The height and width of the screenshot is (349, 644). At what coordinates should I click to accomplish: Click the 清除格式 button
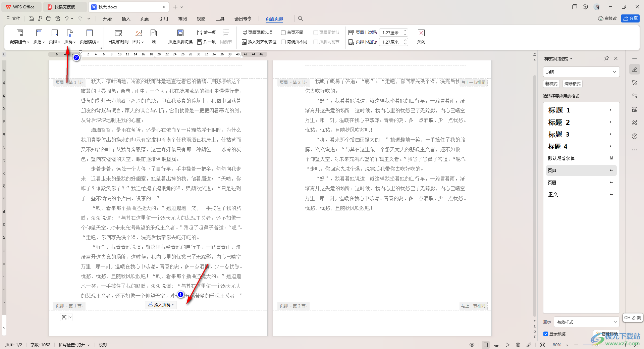(x=572, y=84)
